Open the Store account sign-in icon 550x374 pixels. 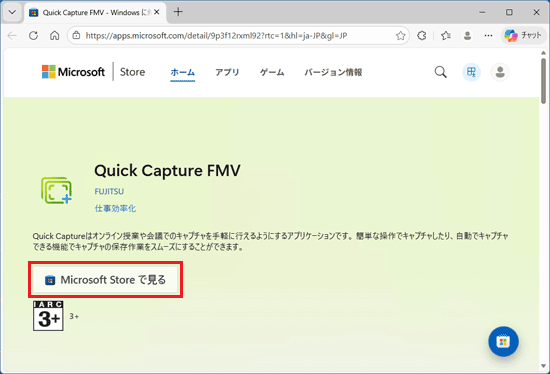(x=500, y=72)
